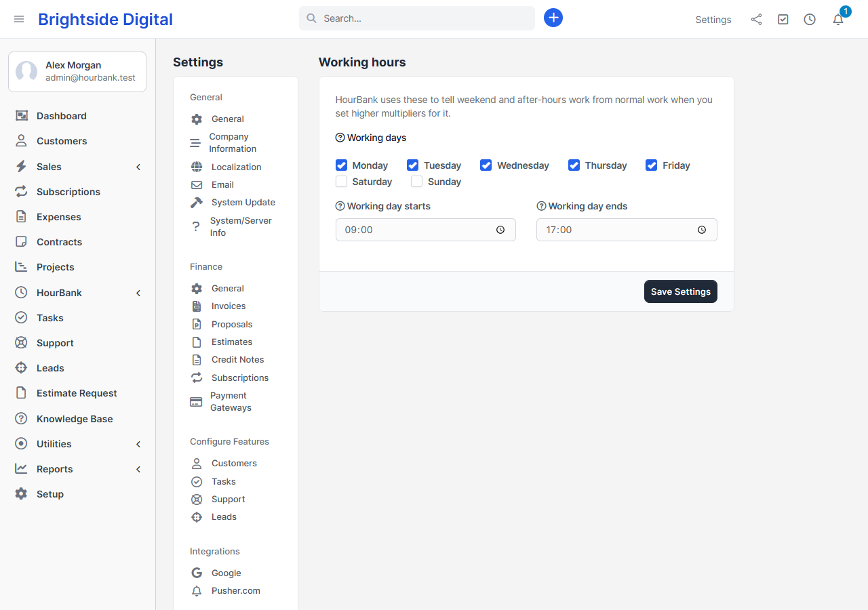Open the share icon in top bar
The height and width of the screenshot is (610, 868).
click(x=756, y=20)
